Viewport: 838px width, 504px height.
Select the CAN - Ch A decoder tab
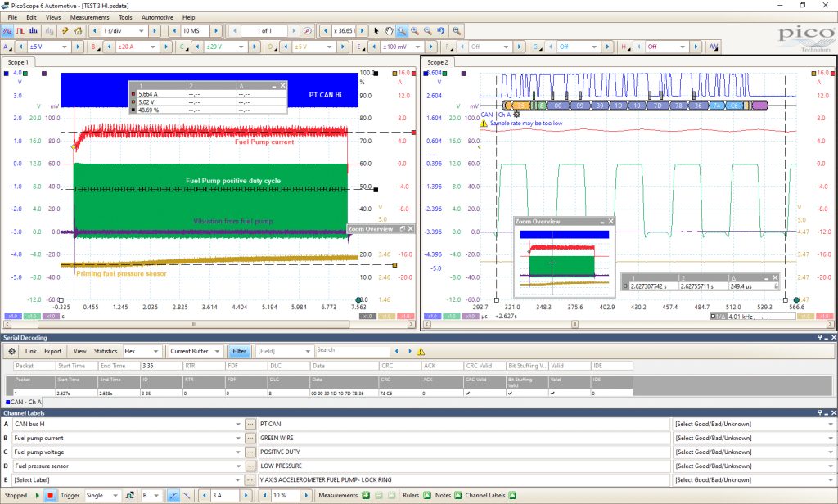point(24,402)
